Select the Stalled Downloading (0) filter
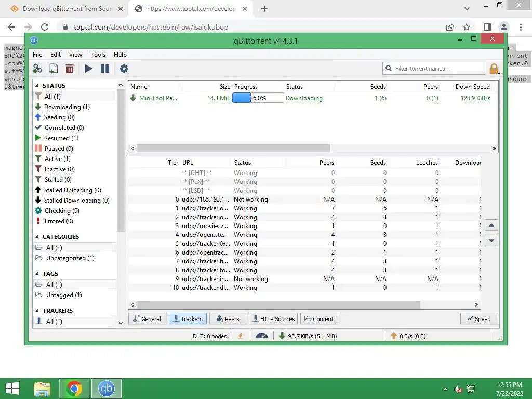Viewport: 532px width, 399px height. pyautogui.click(x=77, y=201)
